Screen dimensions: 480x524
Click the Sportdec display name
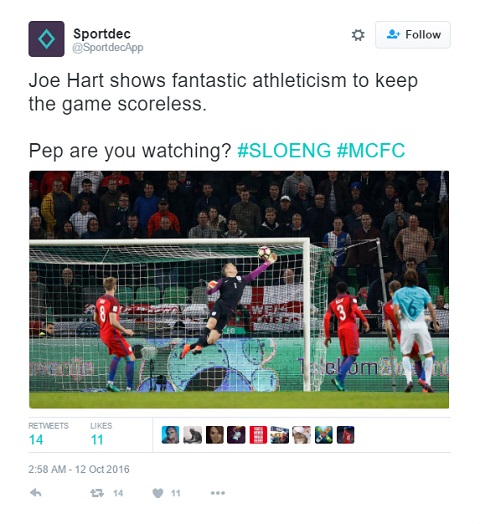tap(102, 34)
